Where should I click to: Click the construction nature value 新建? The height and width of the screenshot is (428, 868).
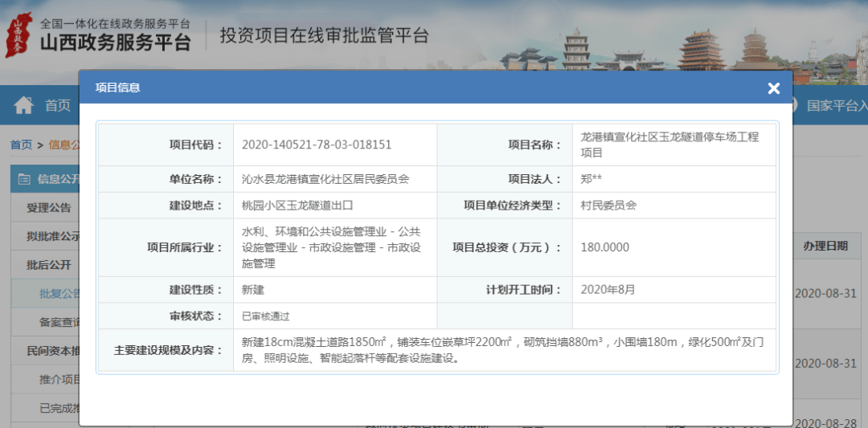point(253,289)
